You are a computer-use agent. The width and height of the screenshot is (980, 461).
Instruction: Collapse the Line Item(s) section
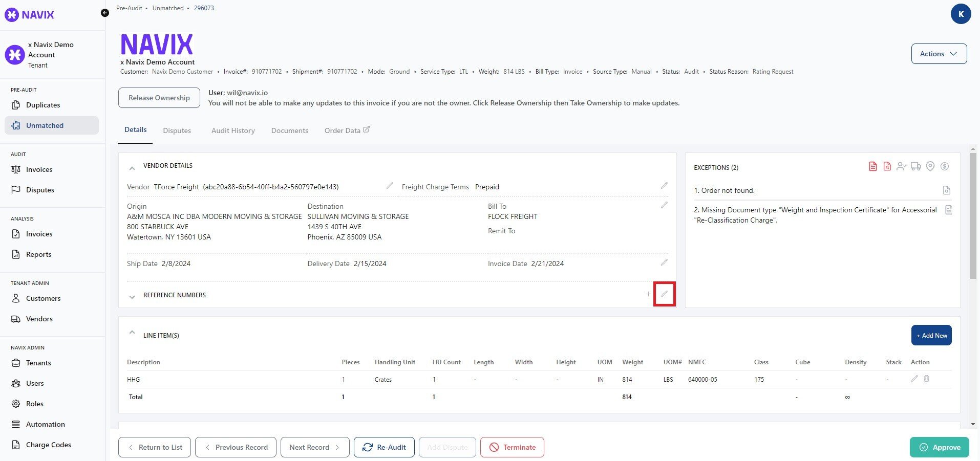[x=132, y=333]
